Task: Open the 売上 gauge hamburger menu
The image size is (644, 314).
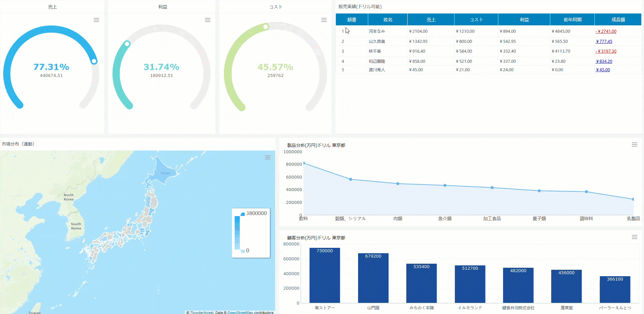Action: click(x=96, y=20)
